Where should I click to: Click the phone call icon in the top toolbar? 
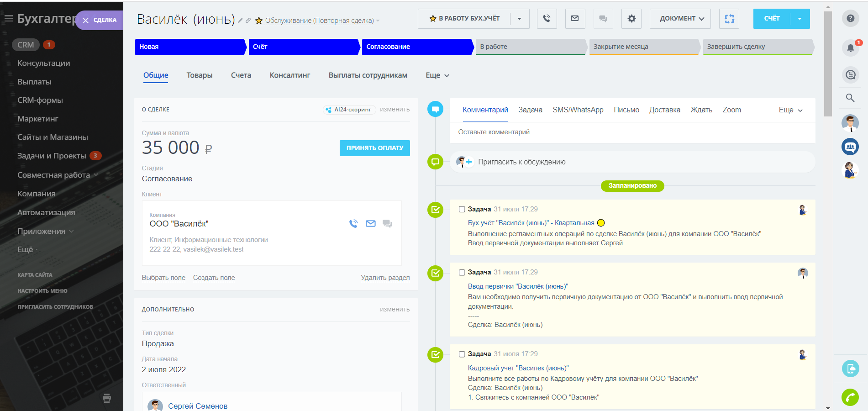[x=547, y=19]
